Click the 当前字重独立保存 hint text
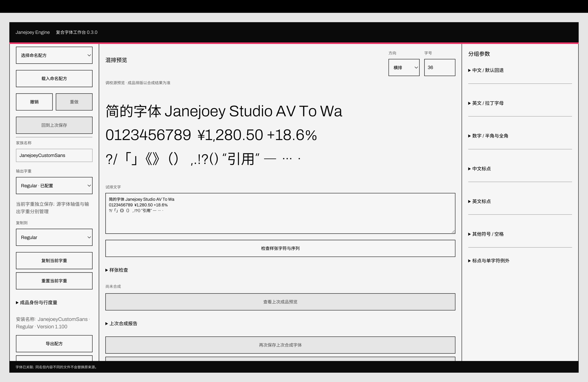The height and width of the screenshot is (382, 588). tap(52, 208)
